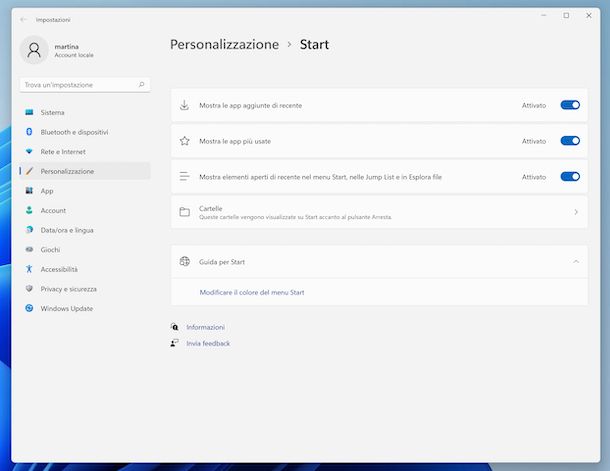Image resolution: width=610 pixels, height=471 pixels.
Task: Focus the 'Trova un'impostazione' search field
Action: coord(85,84)
